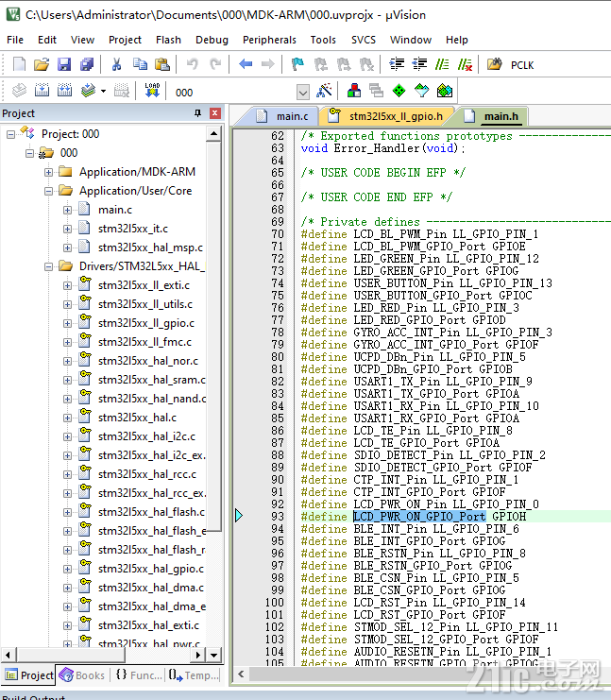This screenshot has height=700, width=611.
Task: Open the SVCS menu
Action: click(x=364, y=40)
